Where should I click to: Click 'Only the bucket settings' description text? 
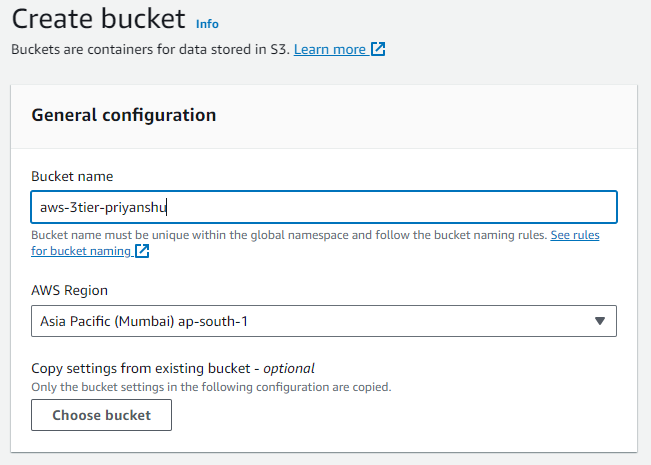(211, 387)
